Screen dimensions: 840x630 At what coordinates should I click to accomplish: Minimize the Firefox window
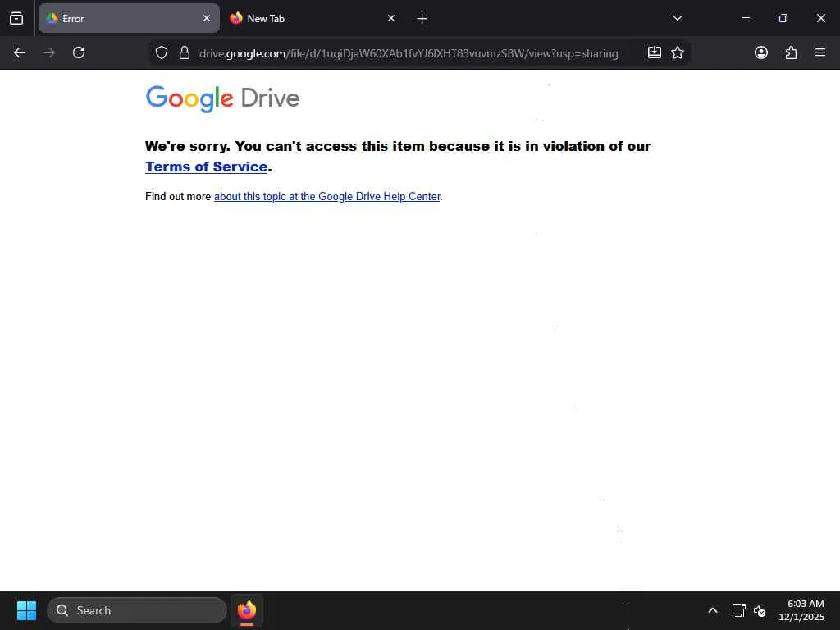click(x=745, y=18)
